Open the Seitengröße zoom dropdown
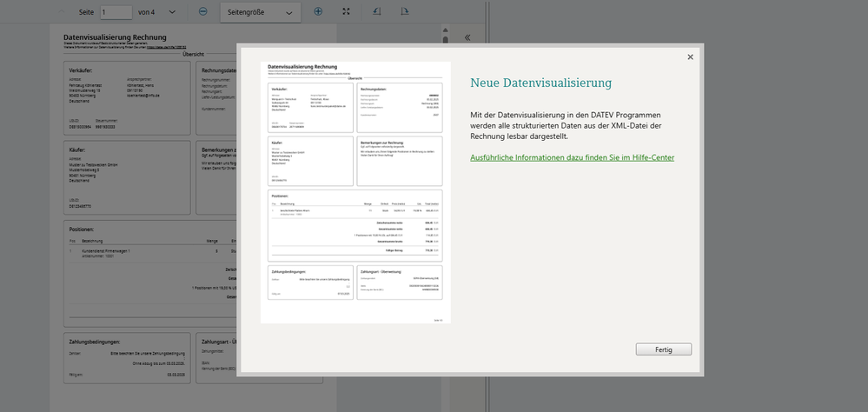The width and height of the screenshot is (868, 412). 260,12
